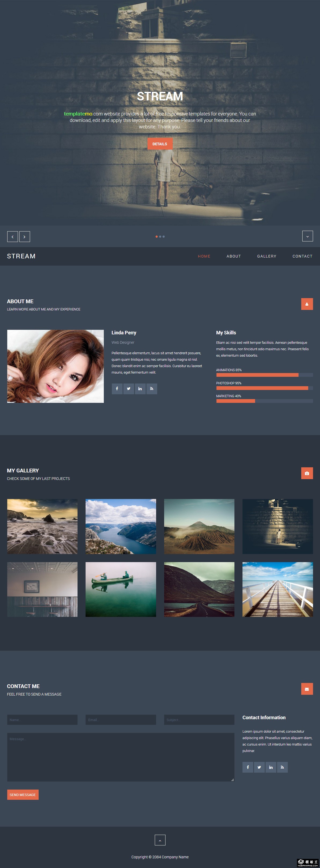
Task: Open the CONTACT nav item
Action: point(303,256)
